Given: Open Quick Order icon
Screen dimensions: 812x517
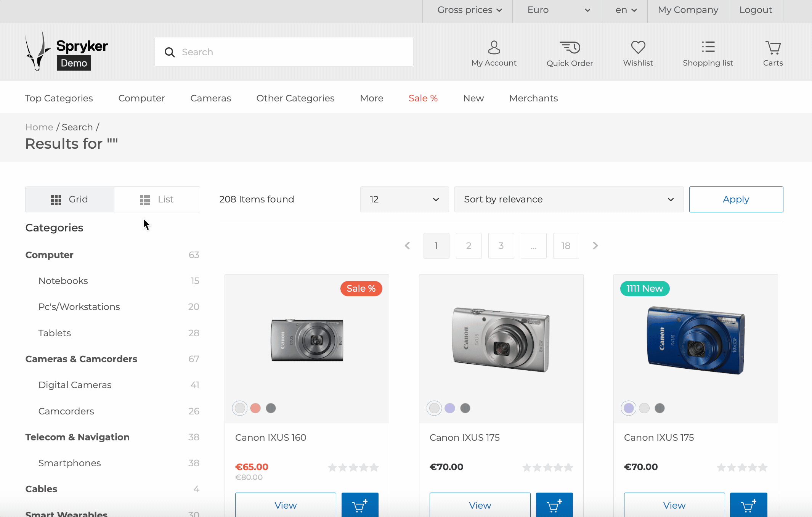Looking at the screenshot, I should click(570, 54).
